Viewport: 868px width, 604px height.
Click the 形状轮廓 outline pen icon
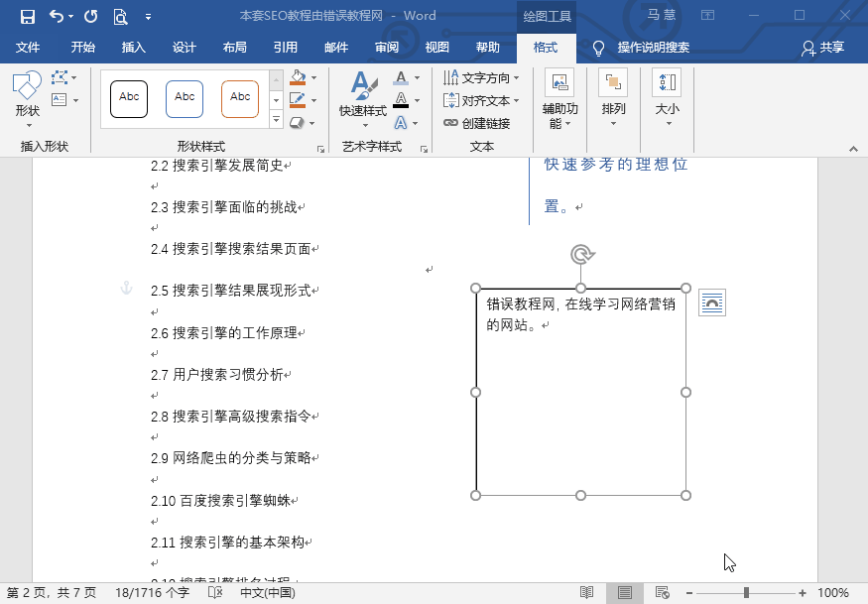297,98
